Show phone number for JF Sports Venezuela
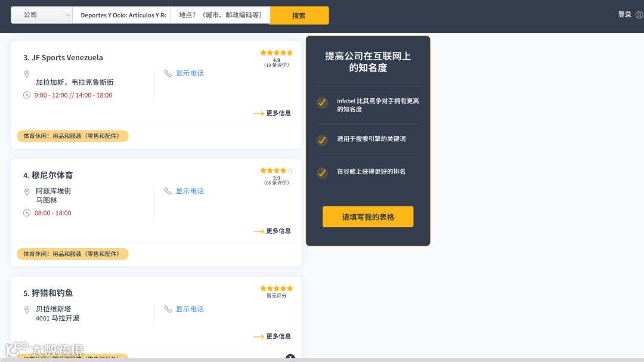The height and width of the screenshot is (362, 644). (190, 73)
